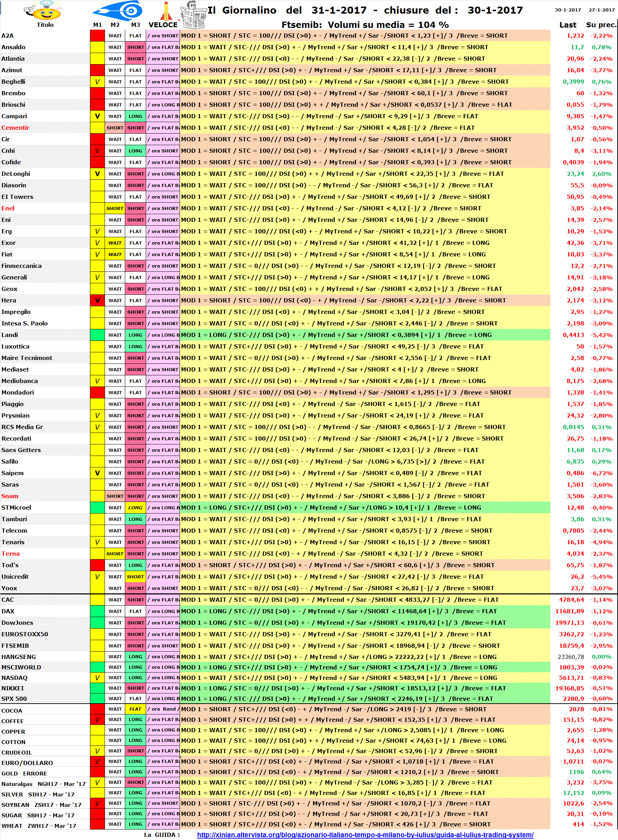Image resolution: width=618 pixels, height=840 pixels.
Task: Click the Azimut MOD 1 description cell
Action: (365, 70)
